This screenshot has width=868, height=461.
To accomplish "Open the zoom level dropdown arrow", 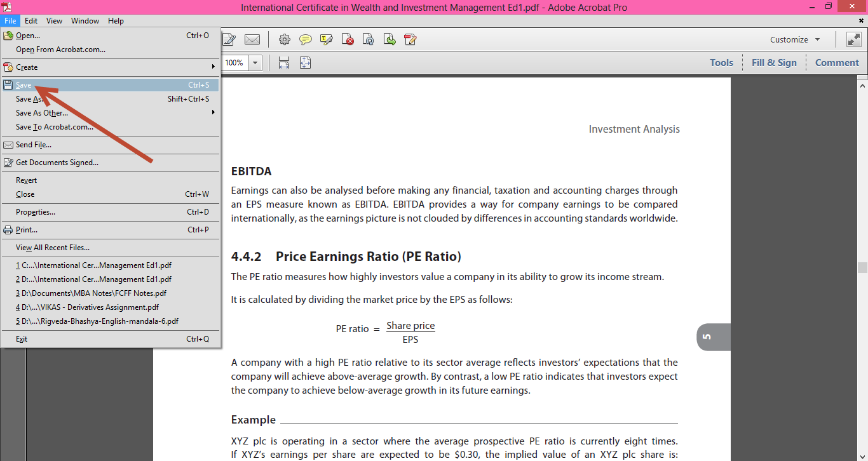I will tap(255, 63).
